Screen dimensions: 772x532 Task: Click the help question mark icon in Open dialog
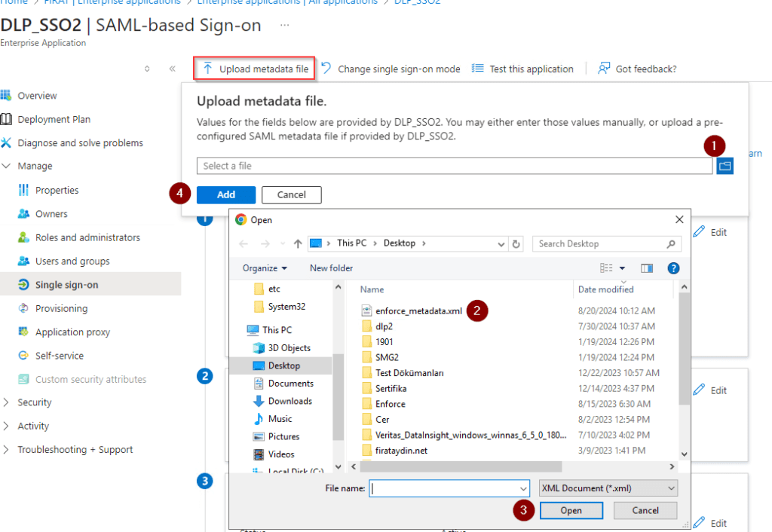coord(673,268)
